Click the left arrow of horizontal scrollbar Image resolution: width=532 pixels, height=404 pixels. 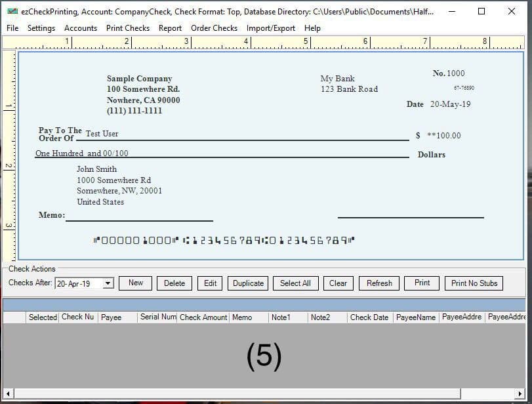pos(7,394)
